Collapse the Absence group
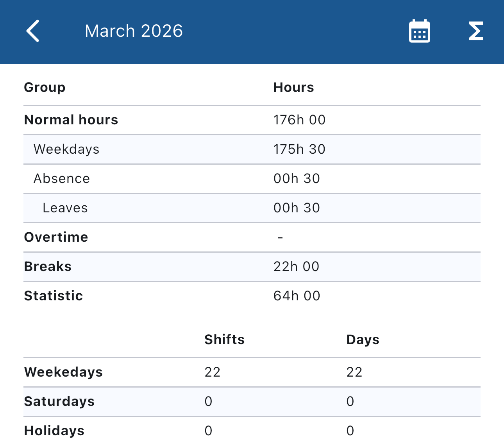Image resolution: width=504 pixels, height=447 pixels. pos(62,178)
